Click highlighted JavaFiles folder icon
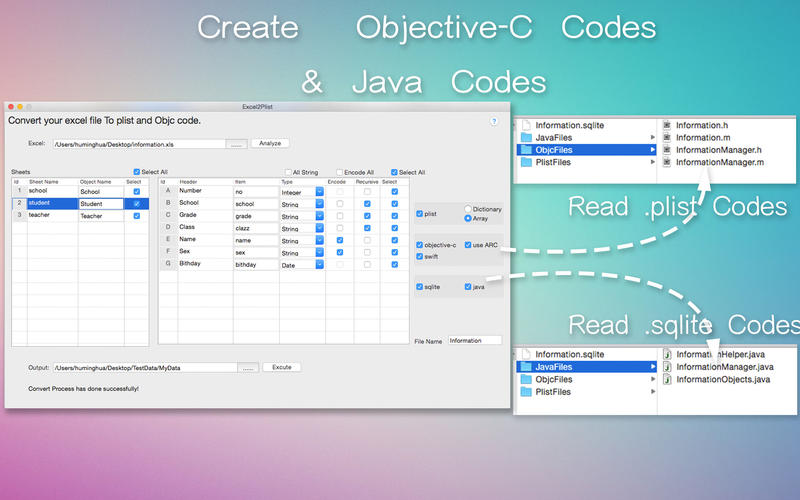The image size is (800, 500). [x=526, y=367]
